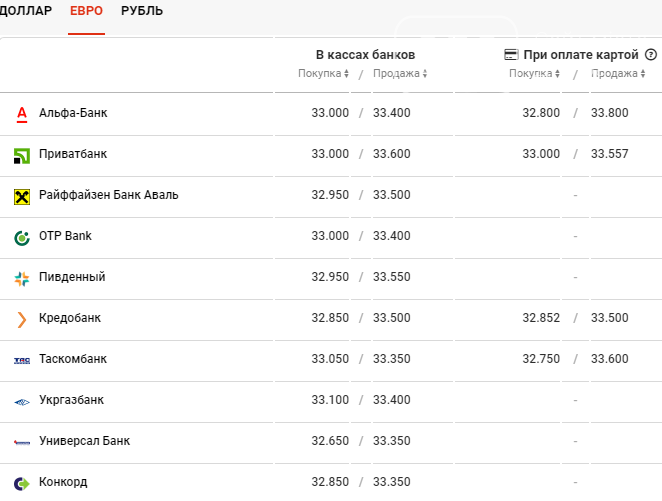Image resolution: width=662 pixels, height=501 pixels.
Task: Open the Универсал Банк link
Action: tap(84, 441)
